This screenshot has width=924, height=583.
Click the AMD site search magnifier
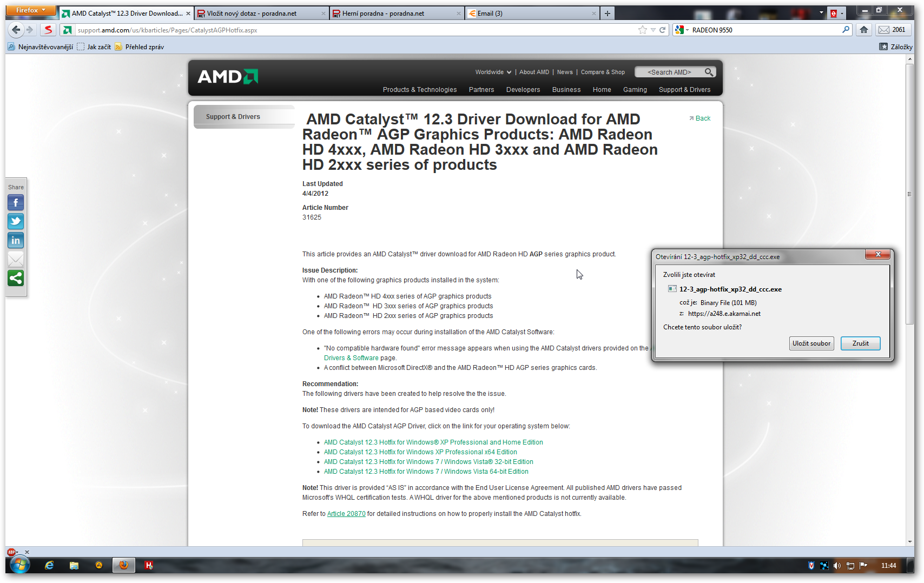[709, 72]
